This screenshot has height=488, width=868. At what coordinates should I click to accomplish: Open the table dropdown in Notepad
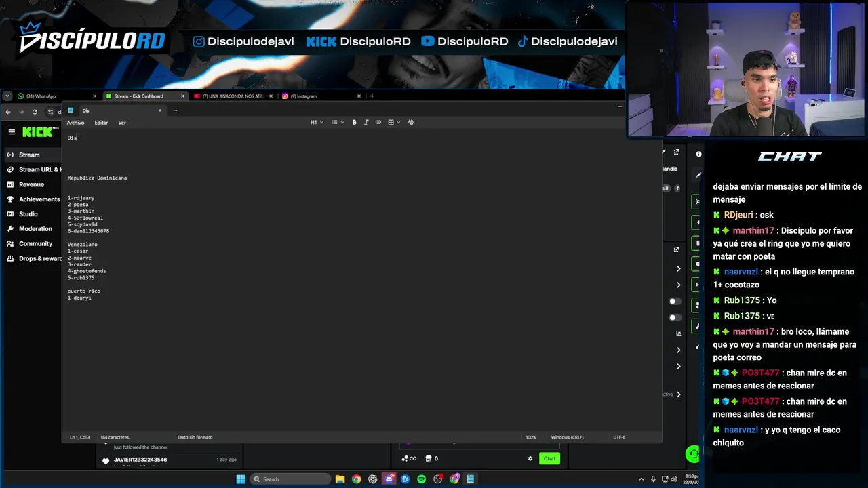pyautogui.click(x=394, y=123)
